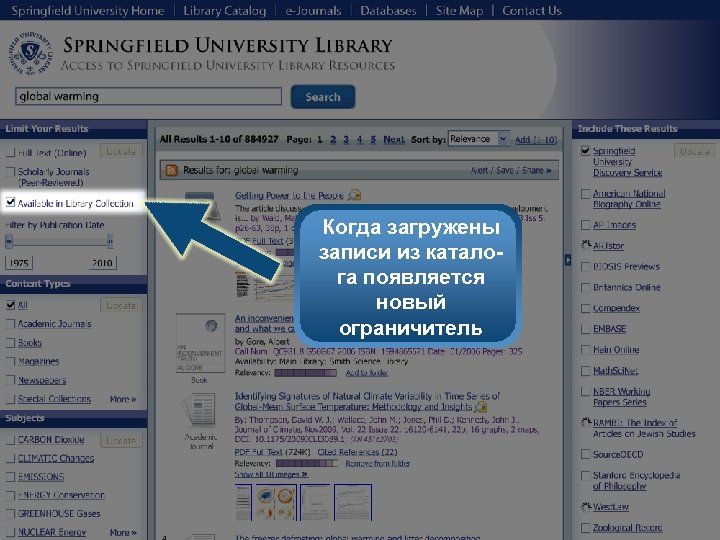The width and height of the screenshot is (720, 540).
Task: Toggle the All content types checkbox
Action: [11, 305]
